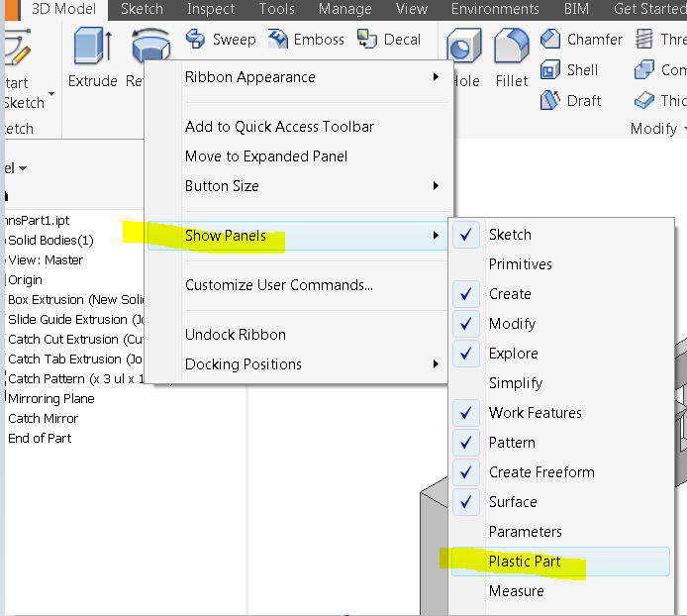Click the Revolve tool icon
The image size is (687, 616).
(x=150, y=44)
